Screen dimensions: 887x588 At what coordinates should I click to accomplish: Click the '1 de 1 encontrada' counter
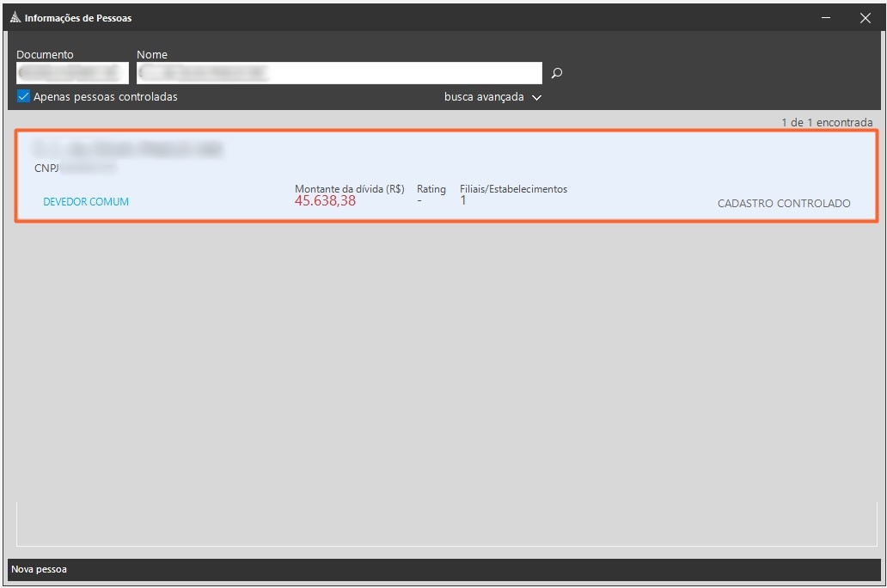pos(826,123)
